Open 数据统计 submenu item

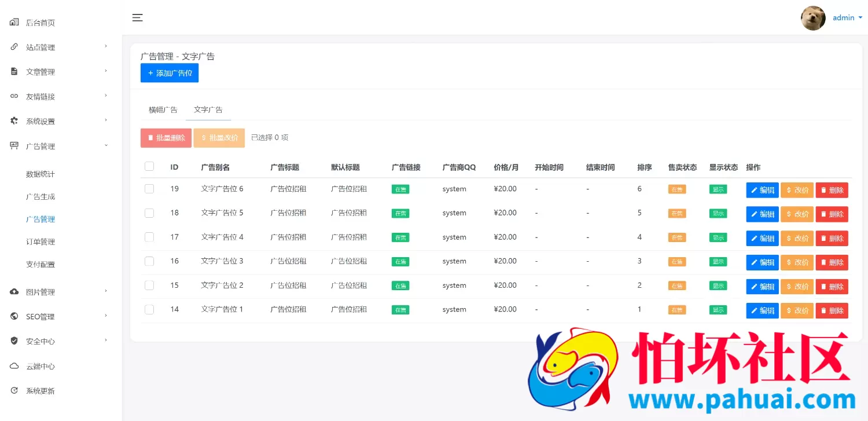[41, 174]
